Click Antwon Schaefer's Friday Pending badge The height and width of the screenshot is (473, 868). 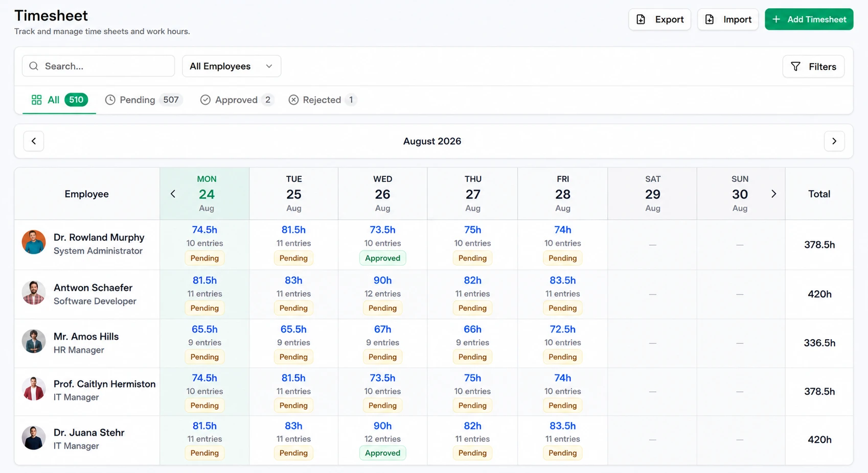point(563,308)
